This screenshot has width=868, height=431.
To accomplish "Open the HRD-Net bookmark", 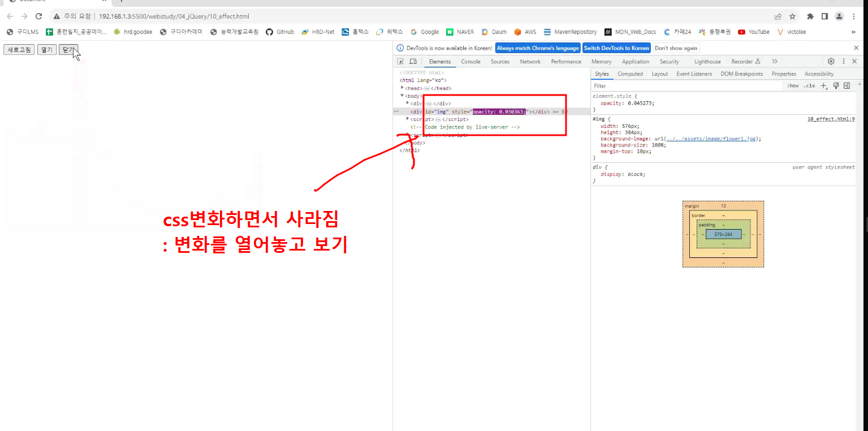I will point(318,32).
